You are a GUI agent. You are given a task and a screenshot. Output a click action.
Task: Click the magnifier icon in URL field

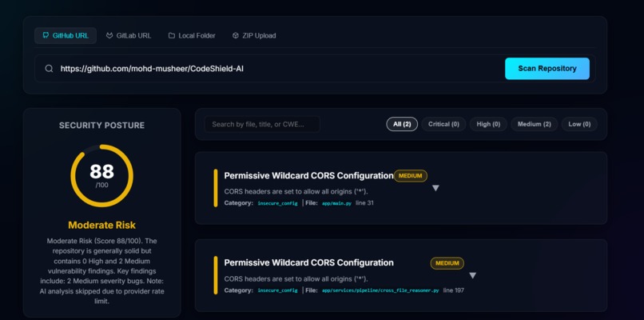click(49, 69)
